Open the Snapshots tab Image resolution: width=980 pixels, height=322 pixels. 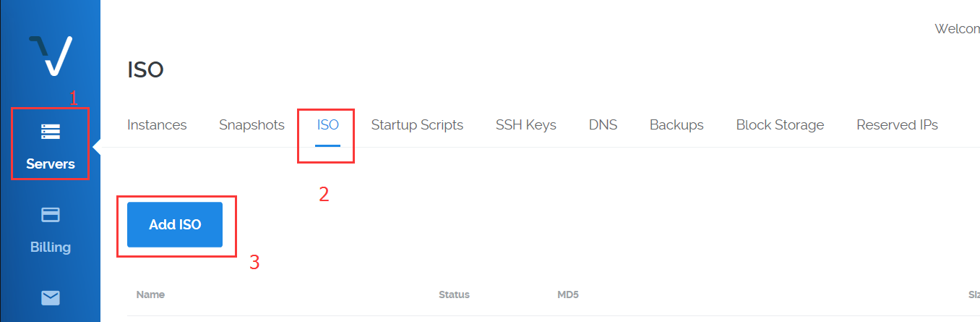point(252,124)
